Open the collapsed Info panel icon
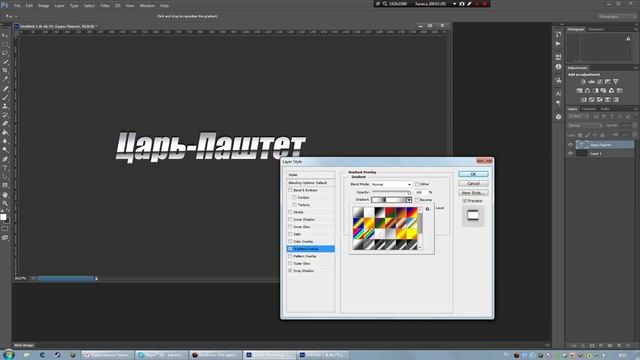The image size is (640, 360). point(558,67)
